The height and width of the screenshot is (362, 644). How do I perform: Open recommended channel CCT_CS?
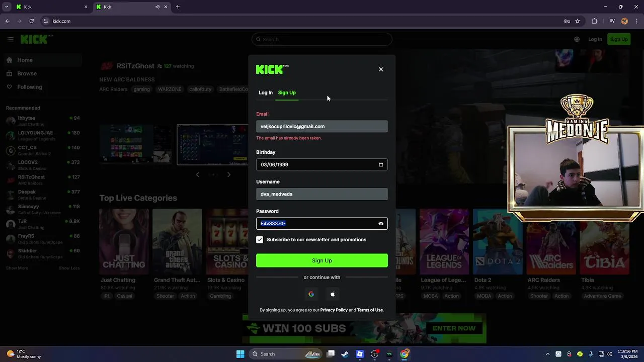tap(42, 150)
